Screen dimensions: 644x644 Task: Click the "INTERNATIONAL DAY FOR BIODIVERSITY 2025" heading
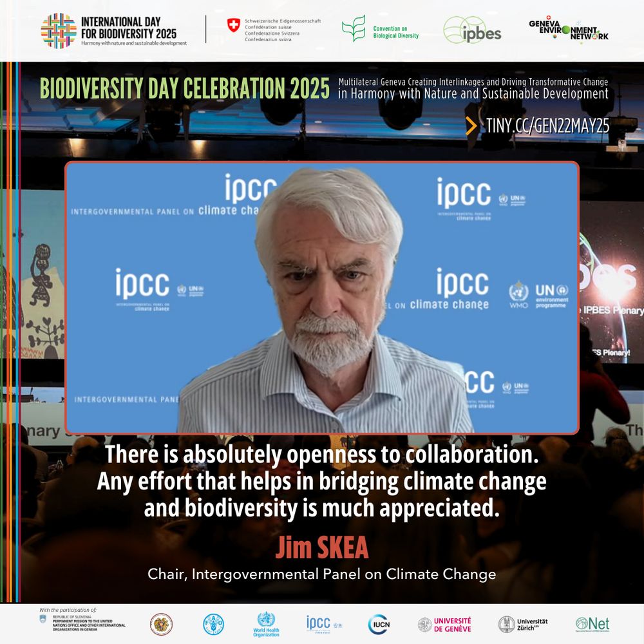pyautogui.click(x=129, y=28)
